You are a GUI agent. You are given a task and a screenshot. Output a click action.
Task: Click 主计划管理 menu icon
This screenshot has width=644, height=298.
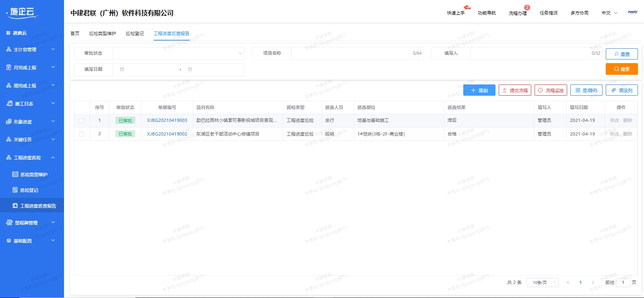click(9, 49)
